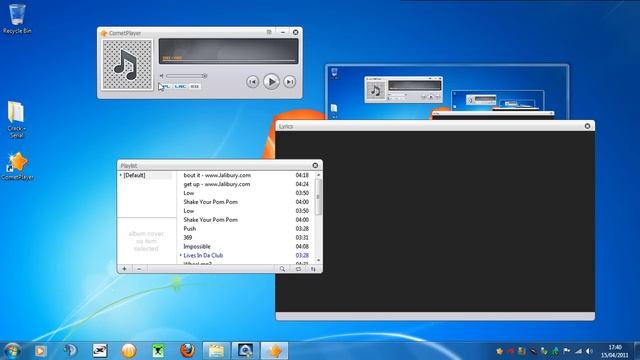Open the Recycle Bin desktop icon
The width and height of the screenshot is (640, 360).
coord(17,18)
